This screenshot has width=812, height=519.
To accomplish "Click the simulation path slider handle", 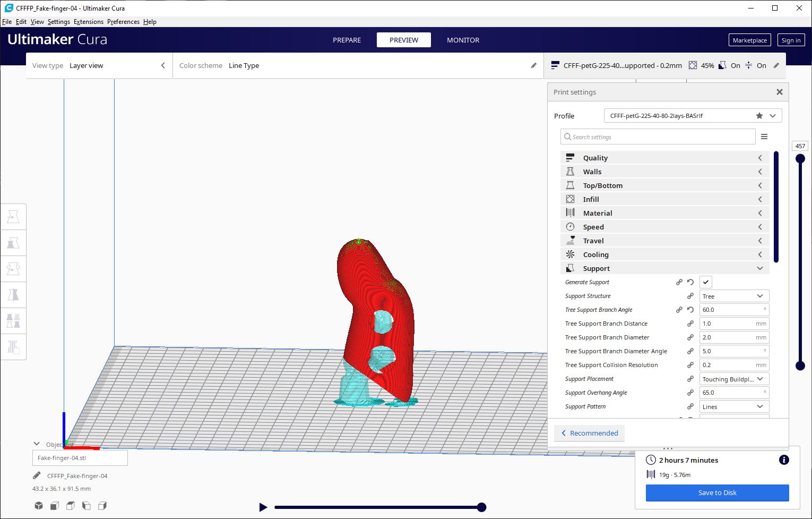I will [x=481, y=507].
